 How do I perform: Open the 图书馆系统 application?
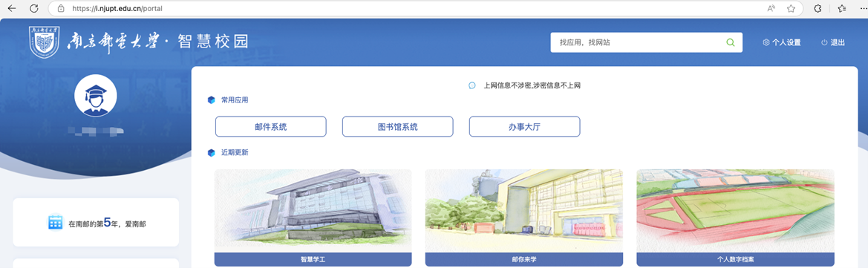pyautogui.click(x=397, y=127)
